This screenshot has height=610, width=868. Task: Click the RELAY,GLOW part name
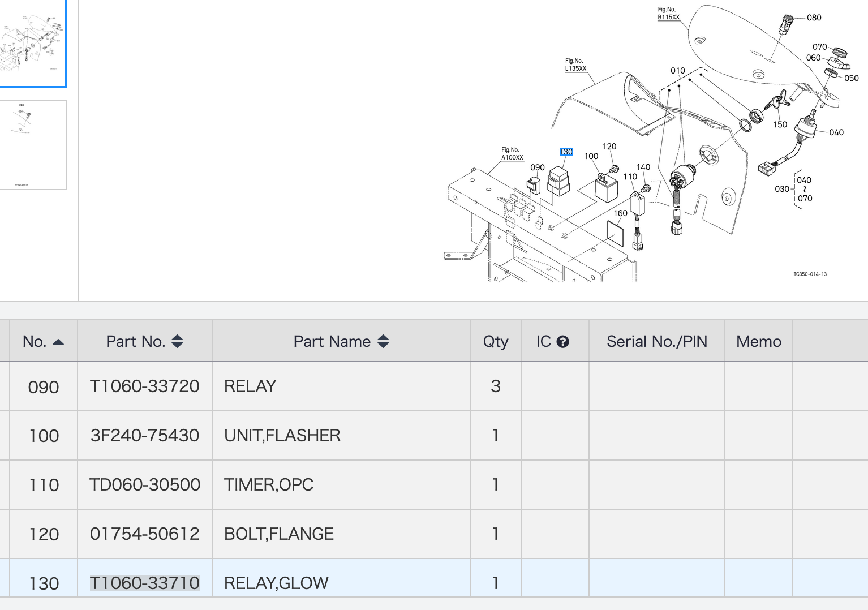[x=276, y=583]
